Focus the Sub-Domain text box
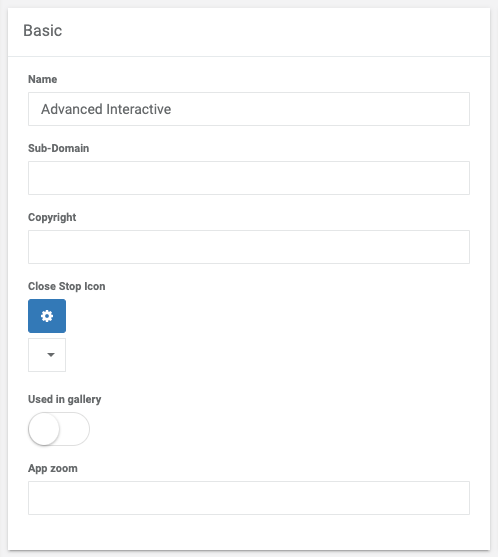The image size is (498, 557). coord(249,178)
